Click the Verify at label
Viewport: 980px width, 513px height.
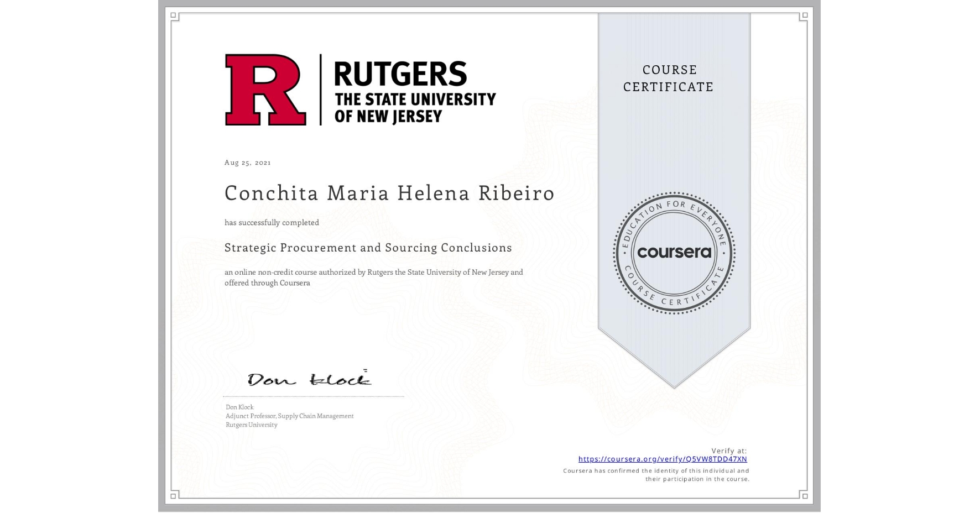(729, 450)
